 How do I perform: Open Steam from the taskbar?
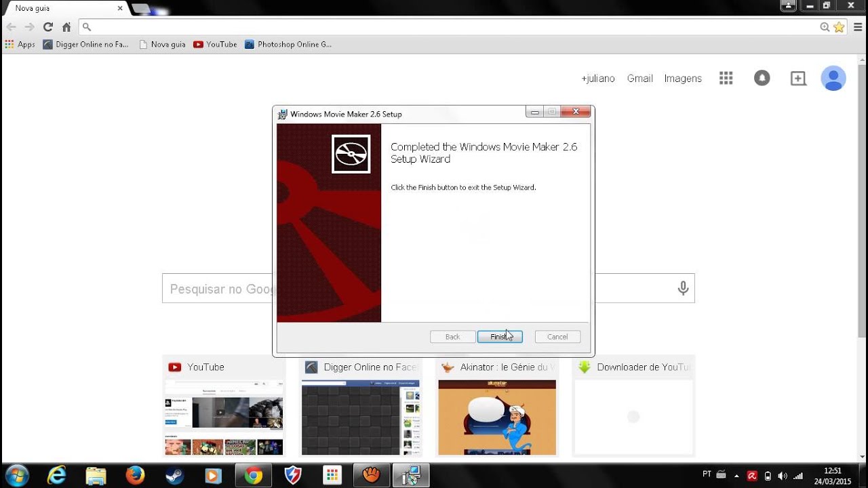click(175, 476)
